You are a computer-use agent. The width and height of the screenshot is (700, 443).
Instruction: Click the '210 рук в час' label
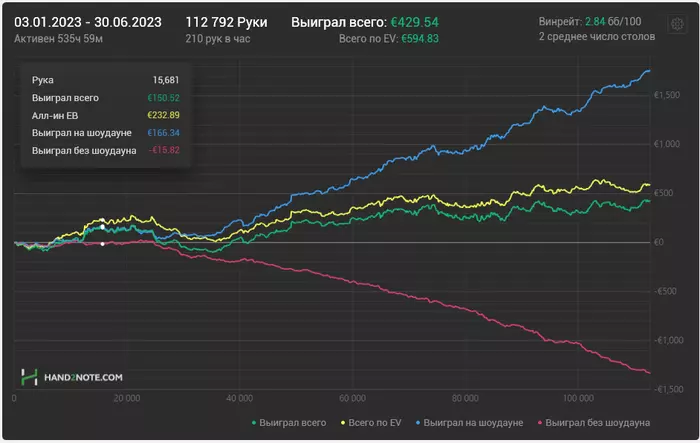218,39
